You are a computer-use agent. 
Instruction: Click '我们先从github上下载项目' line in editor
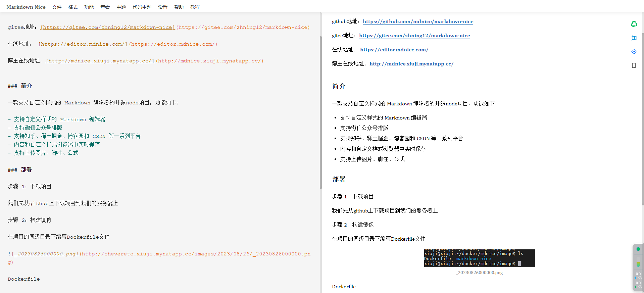63,203
